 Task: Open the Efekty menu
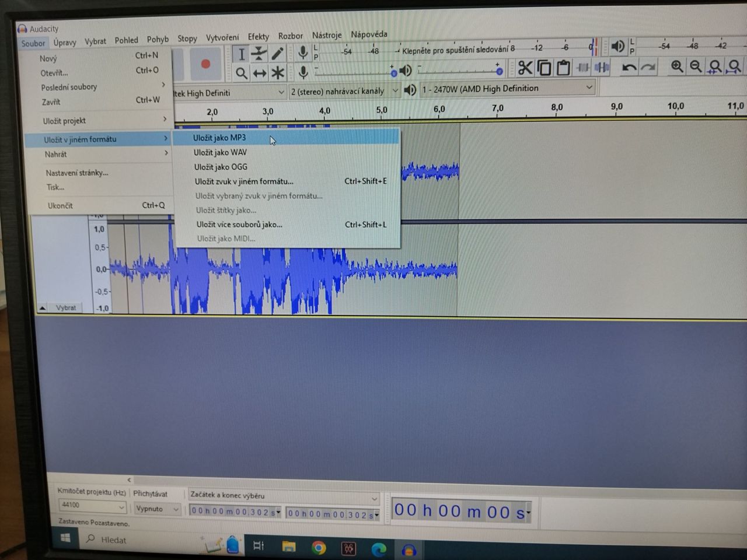258,37
